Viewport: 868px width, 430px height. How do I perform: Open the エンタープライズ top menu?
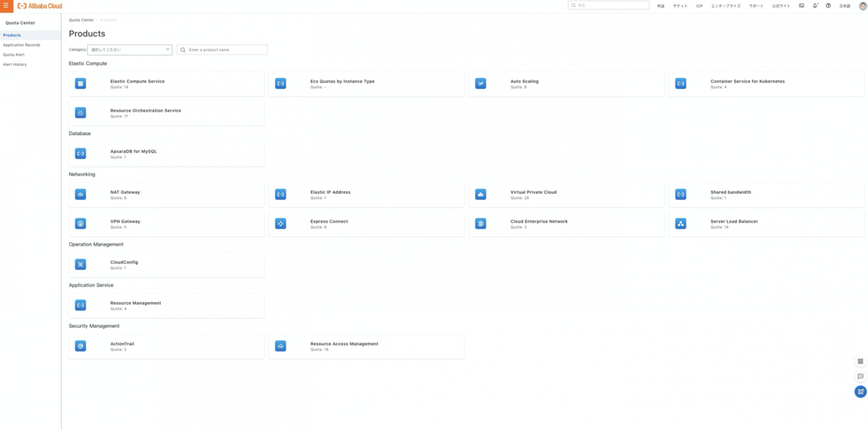click(x=726, y=6)
